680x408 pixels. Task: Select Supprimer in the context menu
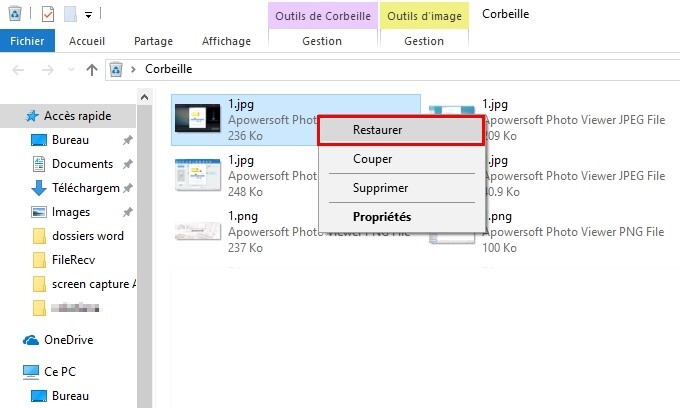click(380, 188)
